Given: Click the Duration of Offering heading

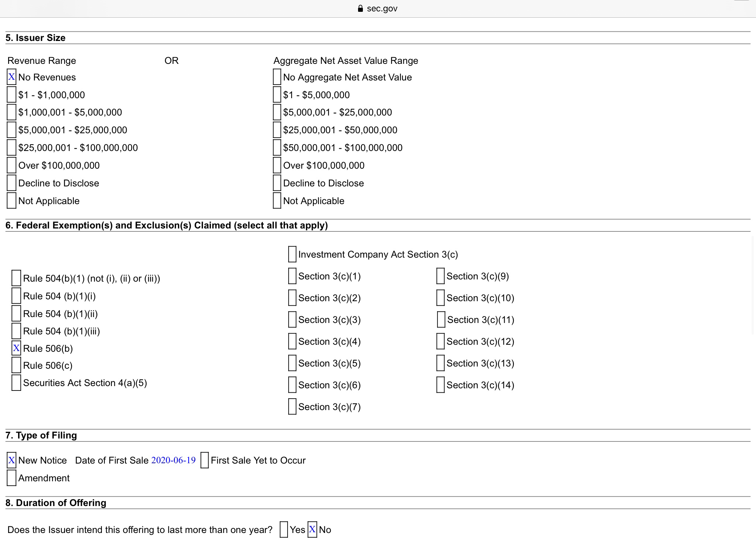Looking at the screenshot, I should 56,503.
